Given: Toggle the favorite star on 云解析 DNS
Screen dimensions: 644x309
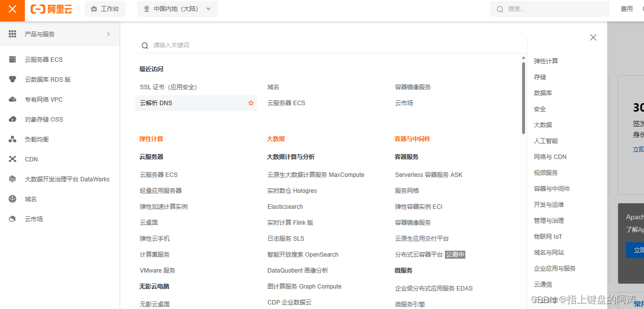Looking at the screenshot, I should (x=251, y=103).
